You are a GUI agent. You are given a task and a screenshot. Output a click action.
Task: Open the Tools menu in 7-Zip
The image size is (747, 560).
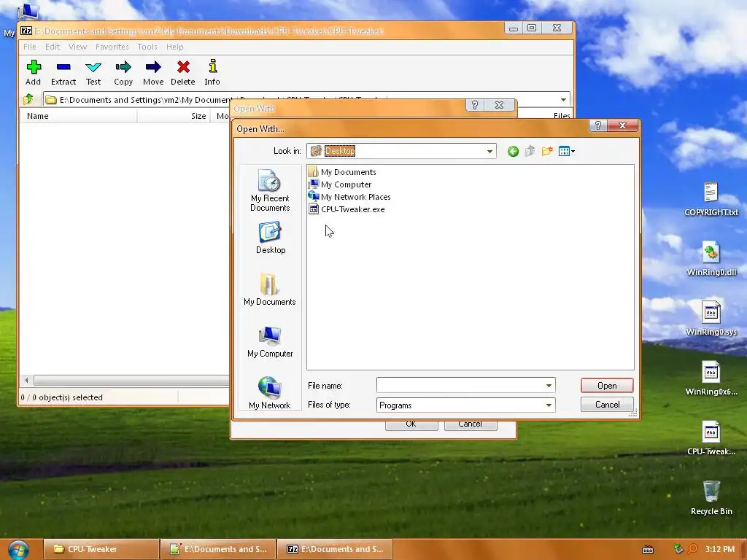[x=147, y=47]
